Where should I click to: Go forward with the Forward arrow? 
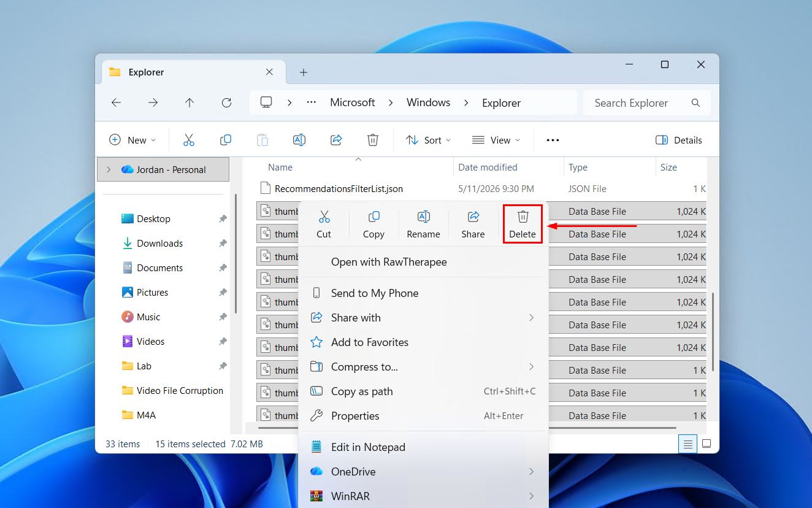[153, 103]
